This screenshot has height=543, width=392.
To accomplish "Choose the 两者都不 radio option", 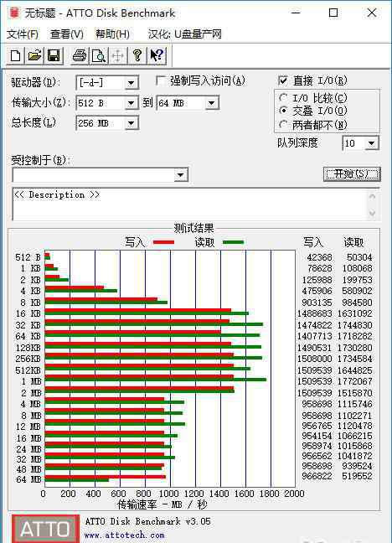I will pos(283,124).
